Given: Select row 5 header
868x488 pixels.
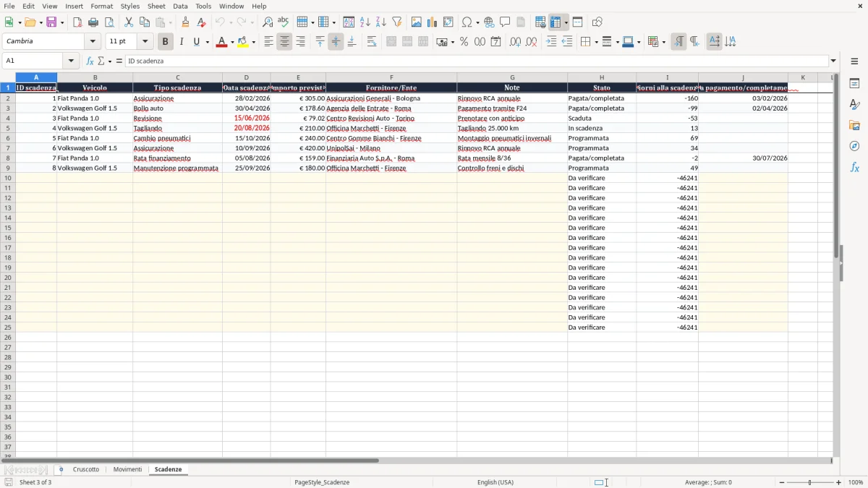Looking at the screenshot, I should [x=8, y=128].
